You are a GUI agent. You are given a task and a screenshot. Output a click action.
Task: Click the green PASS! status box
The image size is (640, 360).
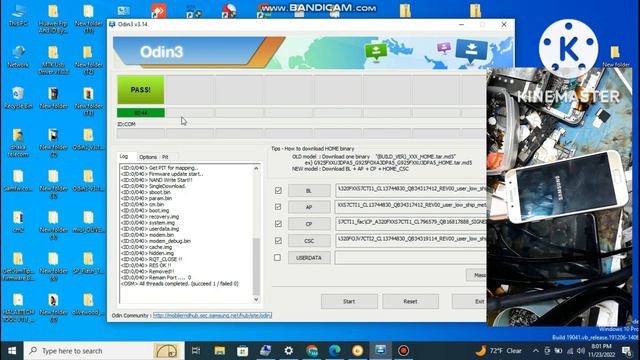click(x=141, y=90)
